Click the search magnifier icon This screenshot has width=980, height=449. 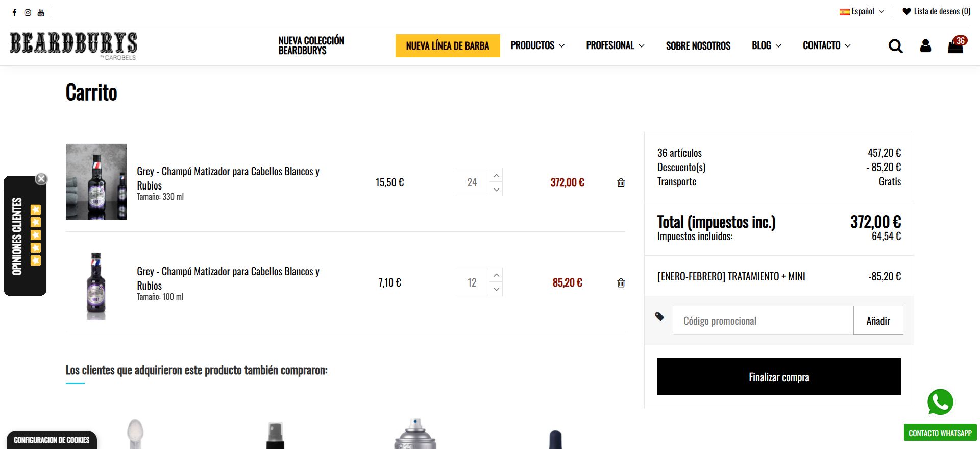coord(895,46)
